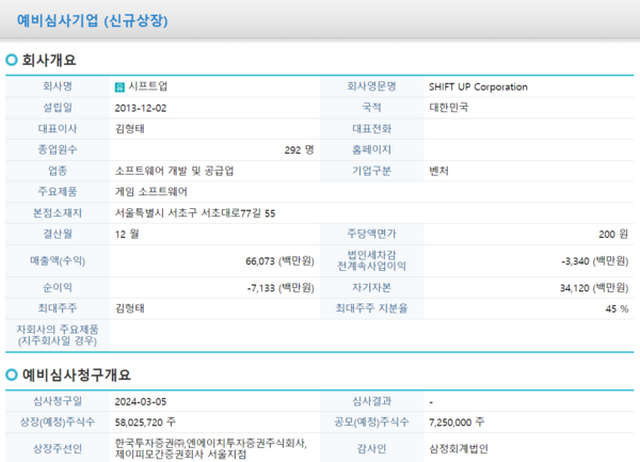Select revenue figure 66,073 (백만원)
640x462 pixels.
[280, 261]
